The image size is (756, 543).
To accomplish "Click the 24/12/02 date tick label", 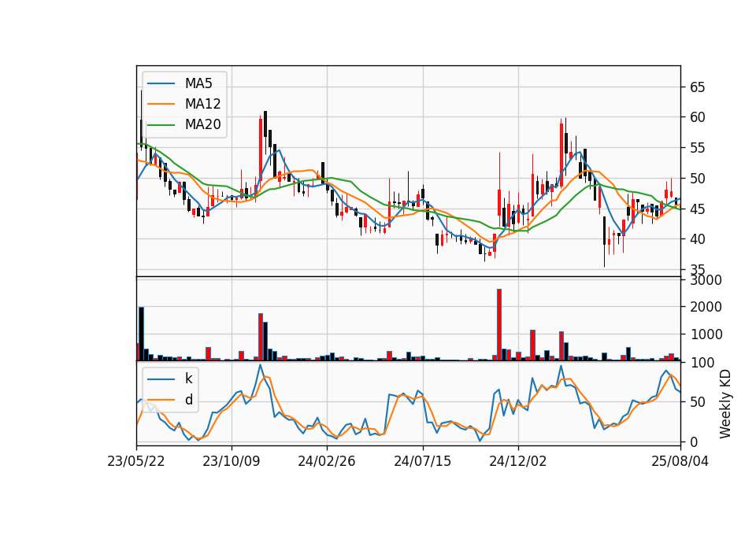I will point(518,462).
